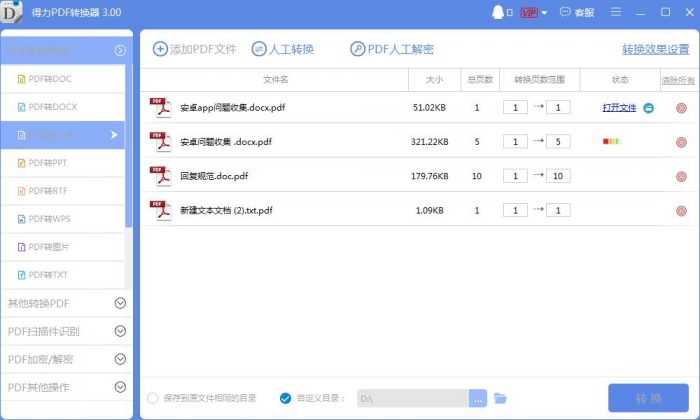Click start page field for 新建文本文档 (2).txt.pdf

[515, 210]
